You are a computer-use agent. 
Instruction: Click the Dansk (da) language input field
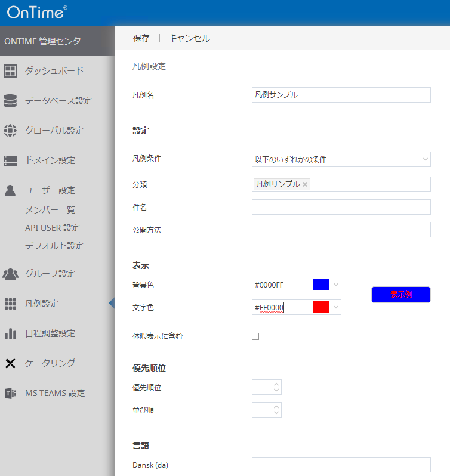tap(341, 465)
